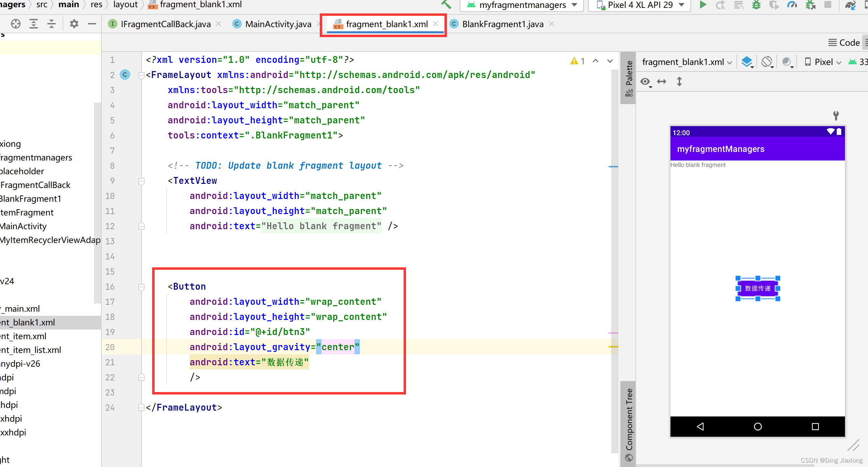The image size is (868, 467).
Task: Toggle the Palette side panel
Action: (x=629, y=78)
